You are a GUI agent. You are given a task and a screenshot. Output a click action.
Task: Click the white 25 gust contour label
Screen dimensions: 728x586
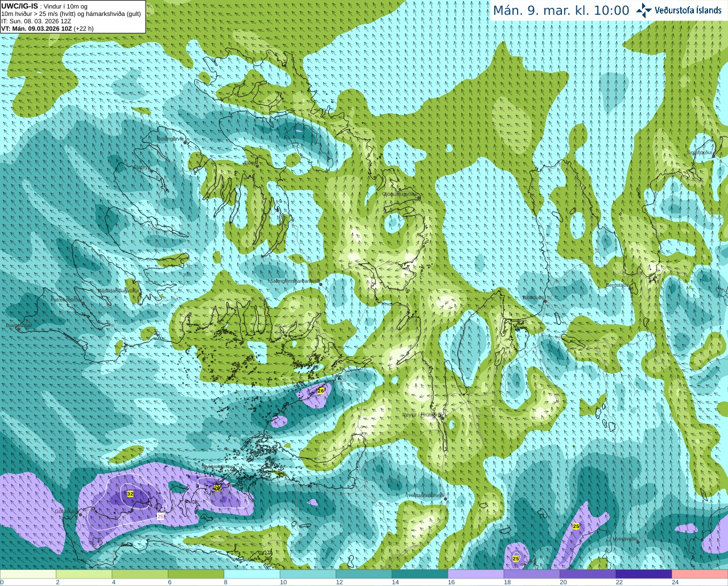tap(160, 517)
